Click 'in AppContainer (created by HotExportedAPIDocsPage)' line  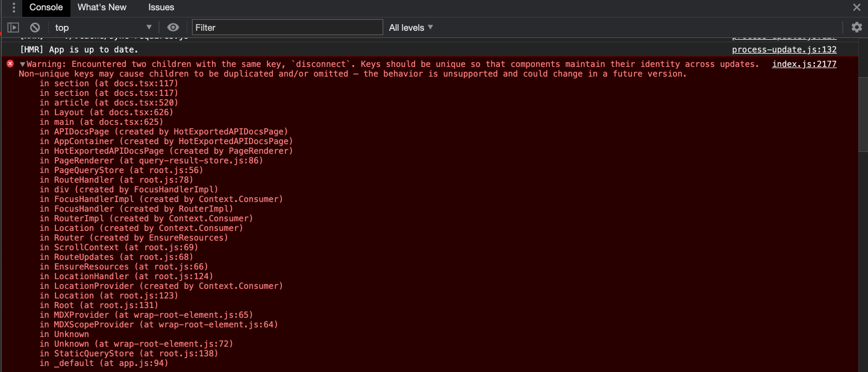[x=166, y=141]
